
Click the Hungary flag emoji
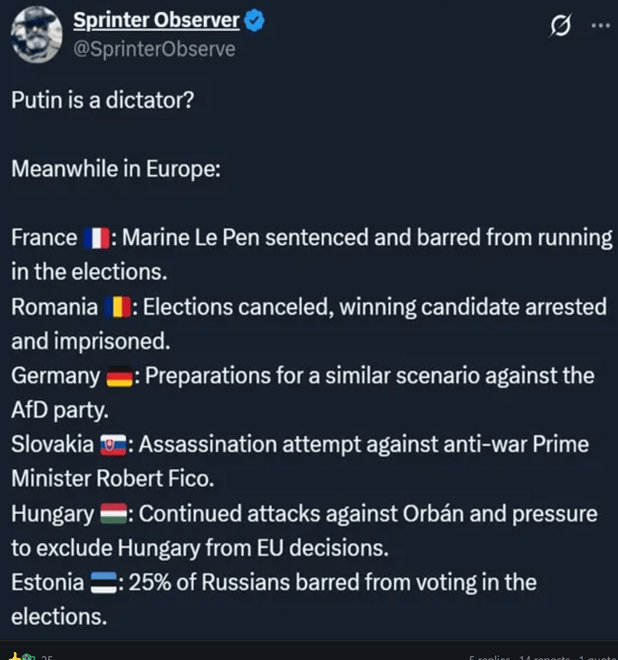click(x=112, y=514)
